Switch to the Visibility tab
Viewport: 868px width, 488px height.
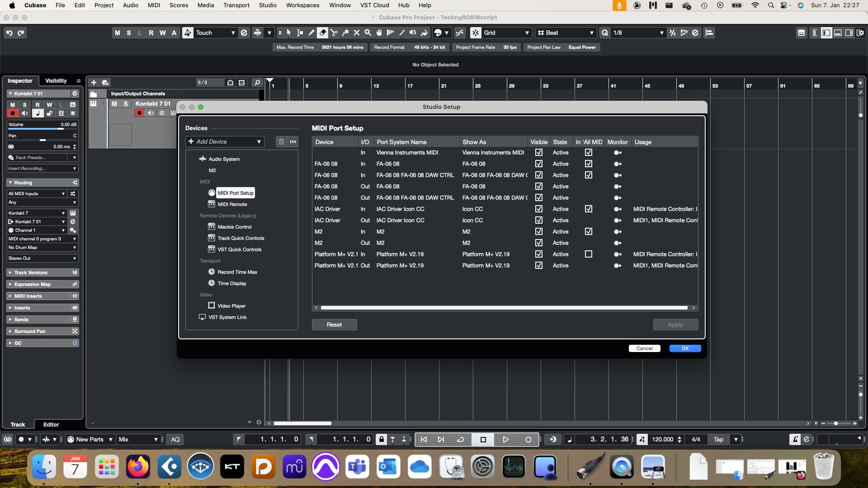pyautogui.click(x=56, y=80)
